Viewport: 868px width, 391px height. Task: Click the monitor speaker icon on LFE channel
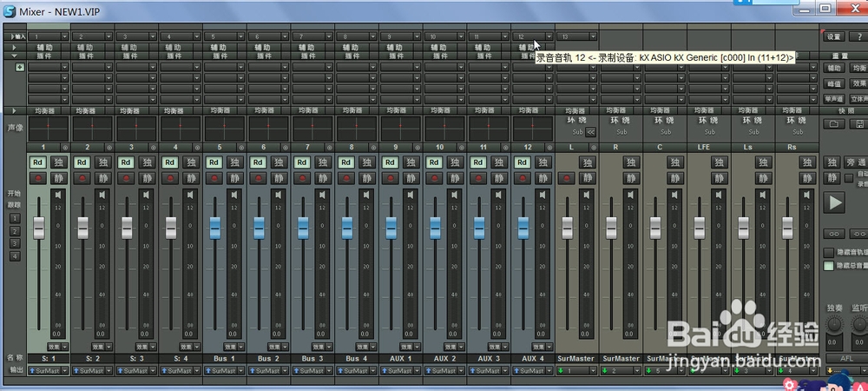coord(719,195)
